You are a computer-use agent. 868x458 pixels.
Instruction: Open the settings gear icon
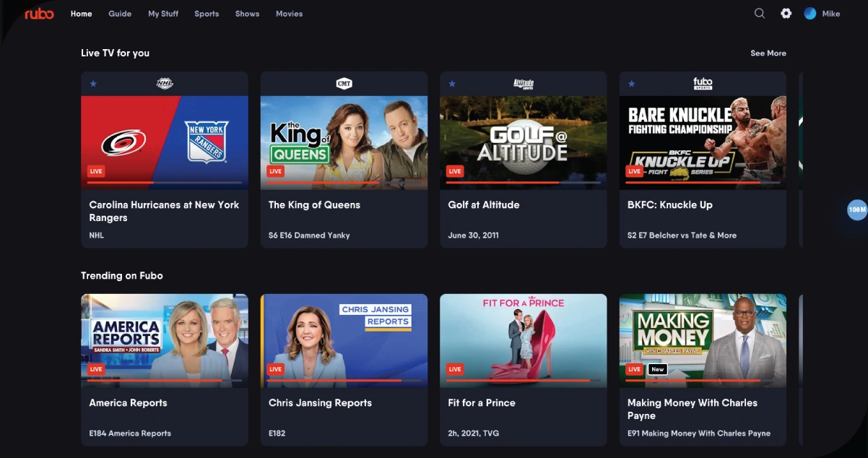pos(786,13)
